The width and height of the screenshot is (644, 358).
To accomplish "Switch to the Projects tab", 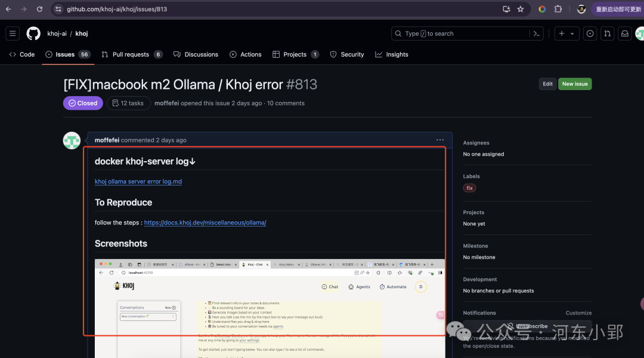I will 296,54.
